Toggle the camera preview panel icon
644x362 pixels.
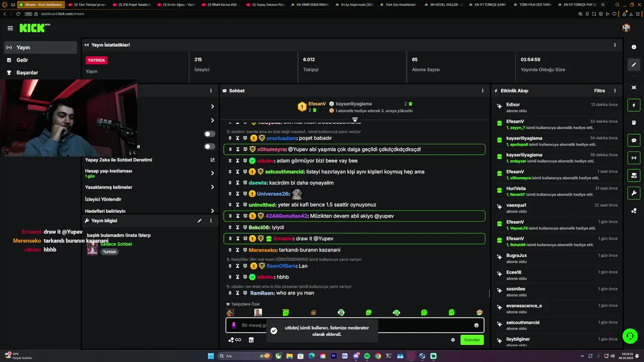(x=633, y=175)
